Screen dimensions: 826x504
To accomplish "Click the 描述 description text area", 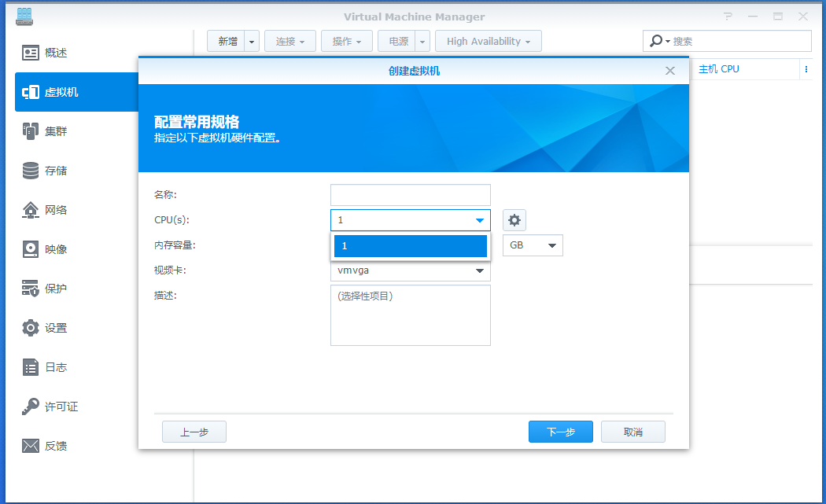I will [410, 315].
